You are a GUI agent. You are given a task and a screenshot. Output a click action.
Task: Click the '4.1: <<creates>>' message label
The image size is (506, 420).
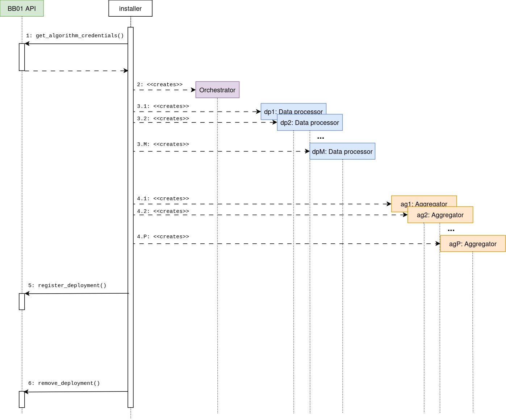(x=163, y=198)
